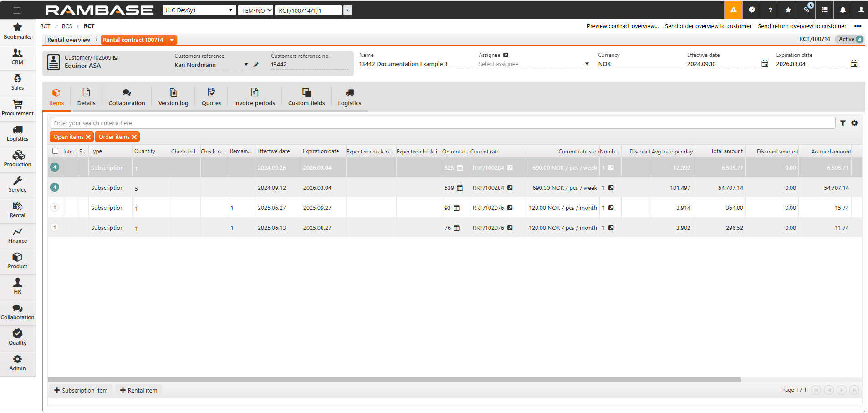This screenshot has height=413, width=868.
Task: Open the Sales module
Action: click(x=18, y=82)
